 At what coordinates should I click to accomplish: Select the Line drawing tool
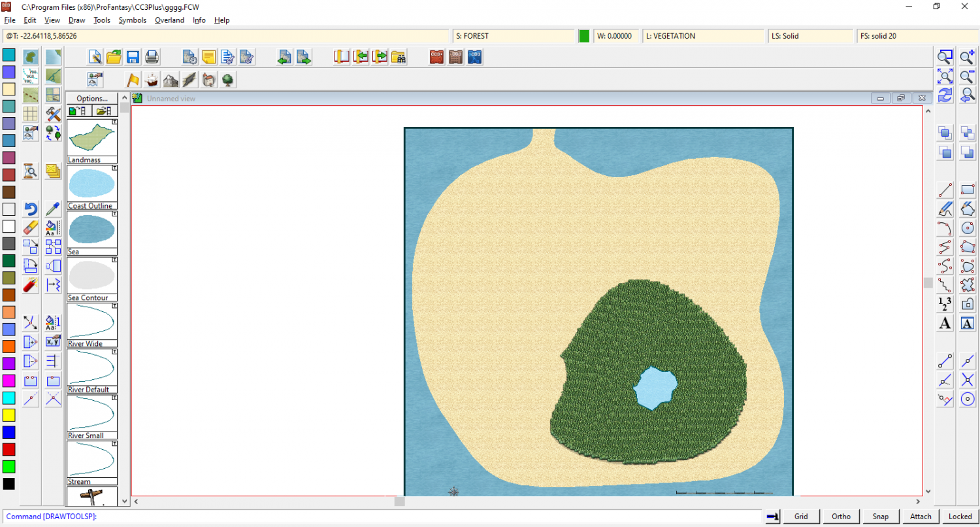point(945,190)
